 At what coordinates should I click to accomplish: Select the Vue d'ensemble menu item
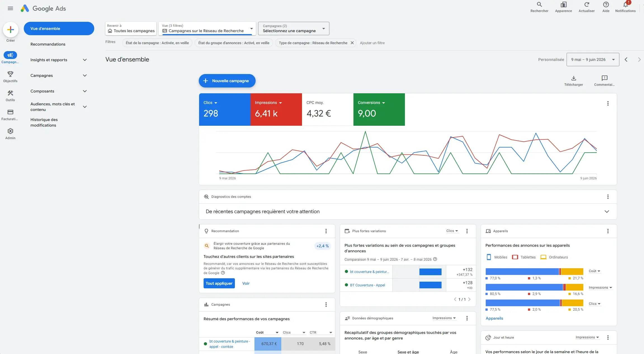click(59, 28)
